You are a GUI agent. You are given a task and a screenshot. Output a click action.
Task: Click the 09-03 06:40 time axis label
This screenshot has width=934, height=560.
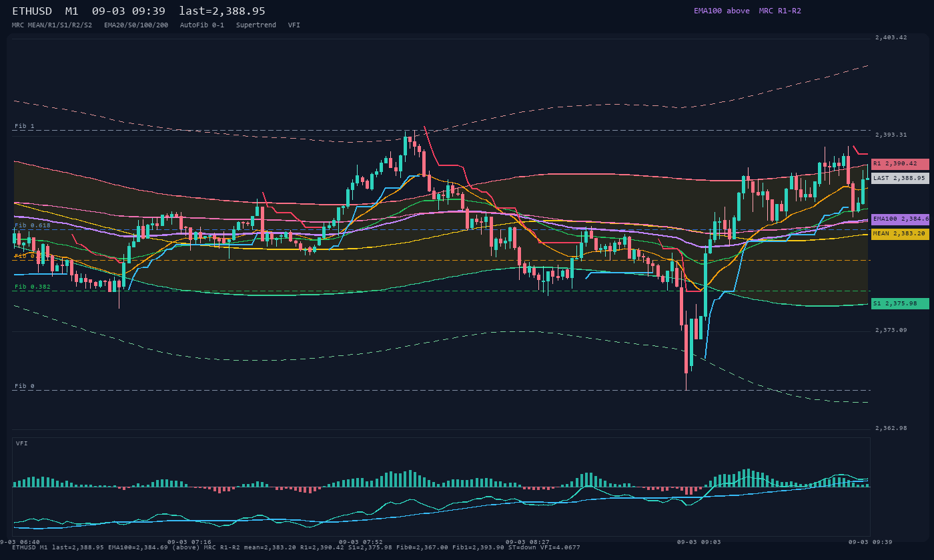pyautogui.click(x=20, y=542)
